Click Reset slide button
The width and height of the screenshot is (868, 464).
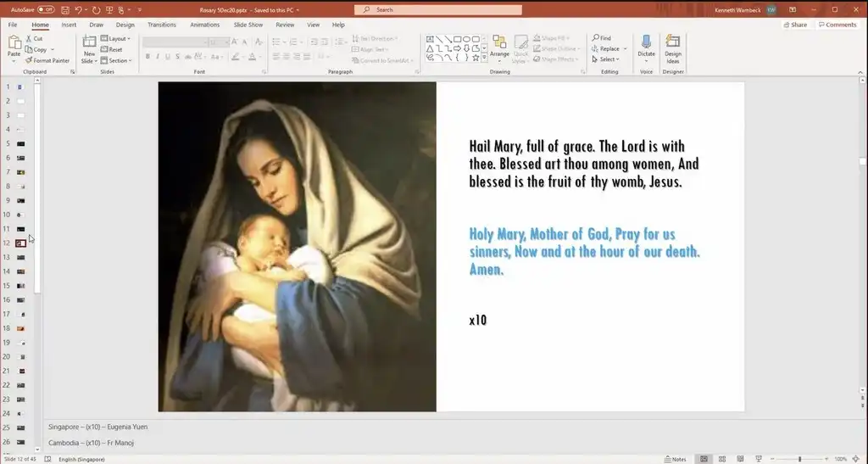(112, 49)
